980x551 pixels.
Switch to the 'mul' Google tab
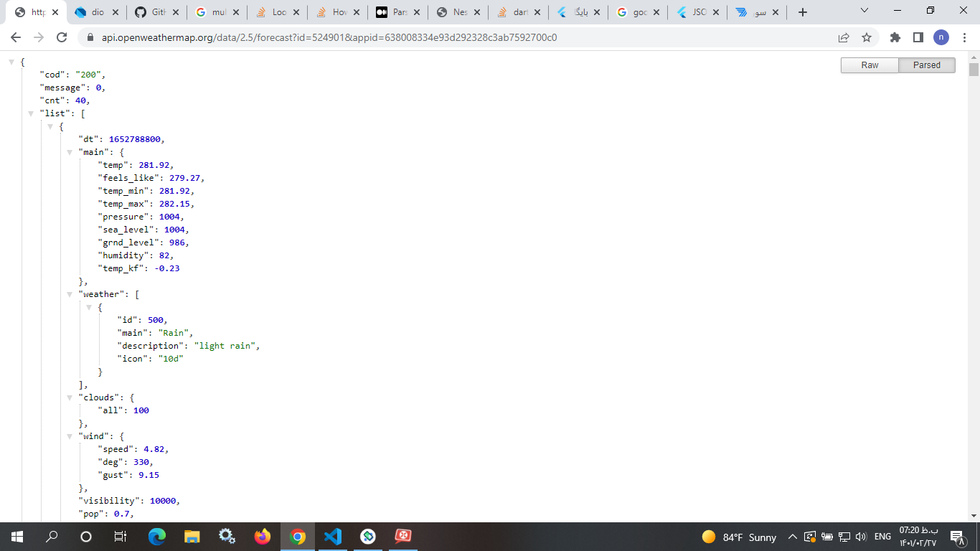click(x=217, y=12)
